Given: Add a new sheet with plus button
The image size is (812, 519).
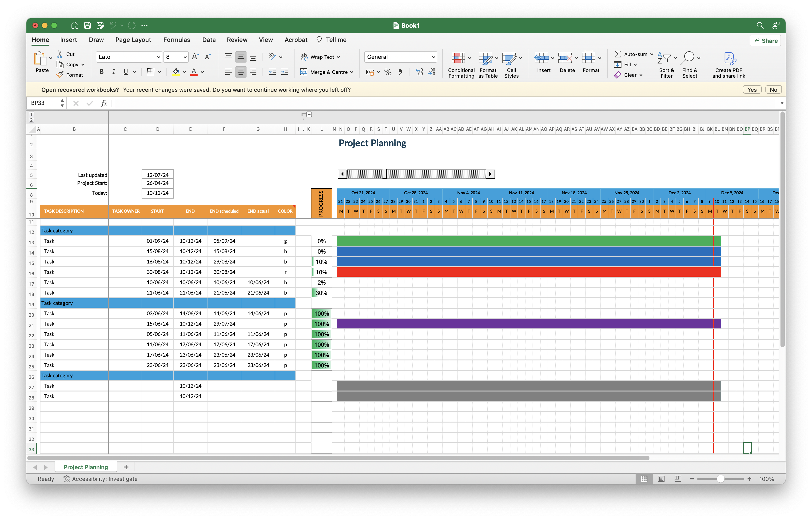Looking at the screenshot, I should (126, 467).
